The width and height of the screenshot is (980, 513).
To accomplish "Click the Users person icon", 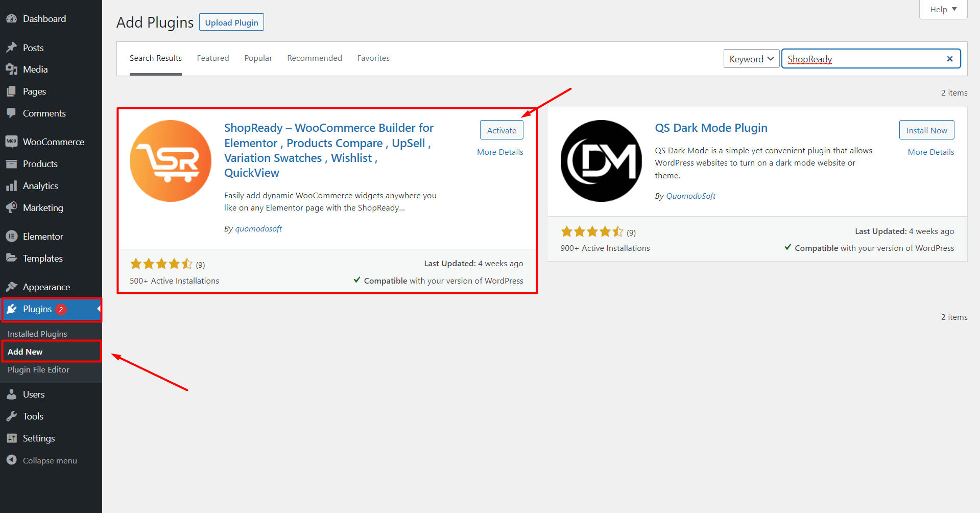I will point(12,394).
